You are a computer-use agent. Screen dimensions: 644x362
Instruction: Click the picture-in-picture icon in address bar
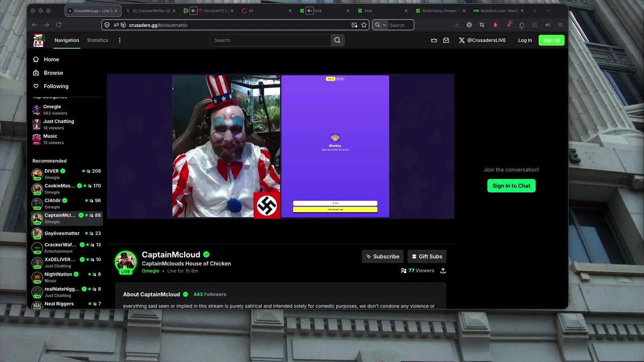point(354,25)
